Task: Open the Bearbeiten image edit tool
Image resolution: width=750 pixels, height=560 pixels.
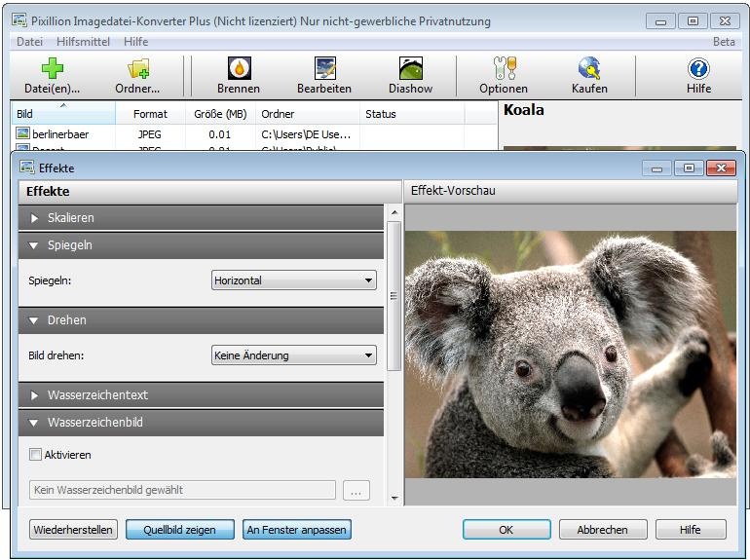Action: click(324, 69)
